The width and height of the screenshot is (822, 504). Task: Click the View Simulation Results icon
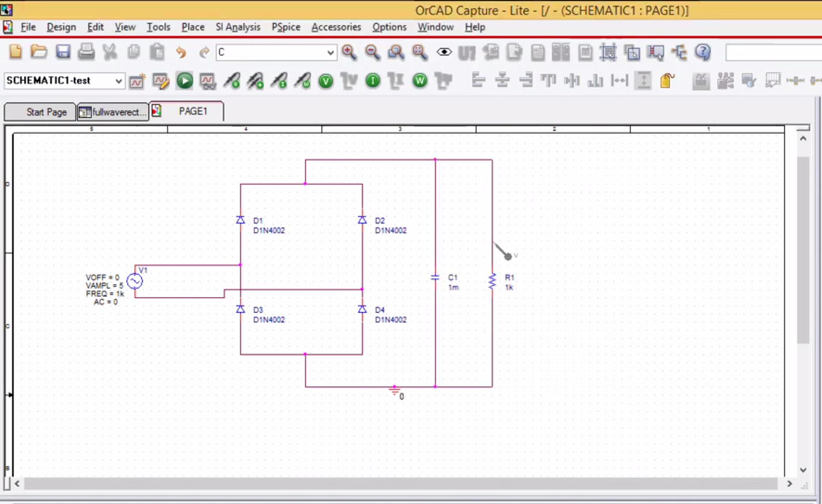(208, 81)
